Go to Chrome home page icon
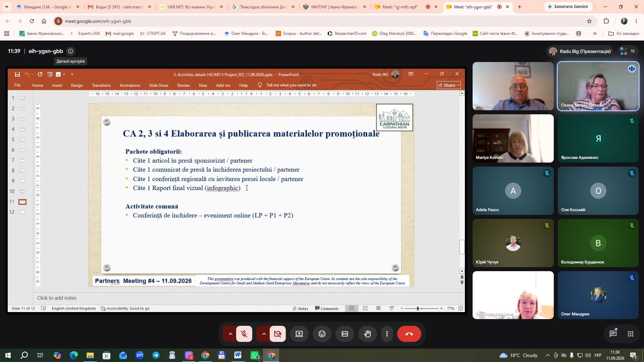This screenshot has height=362, width=644. click(x=44, y=21)
